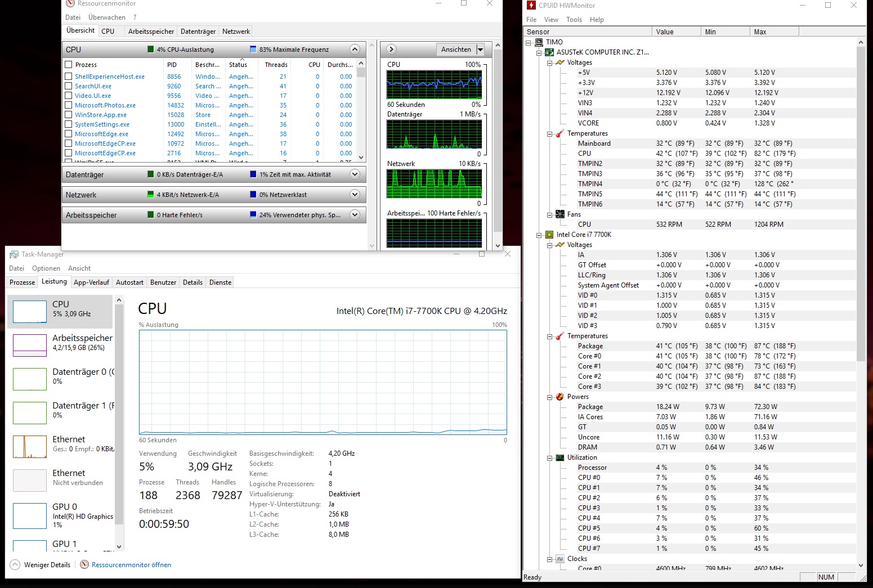Collapse the Powers tree node

(549, 397)
